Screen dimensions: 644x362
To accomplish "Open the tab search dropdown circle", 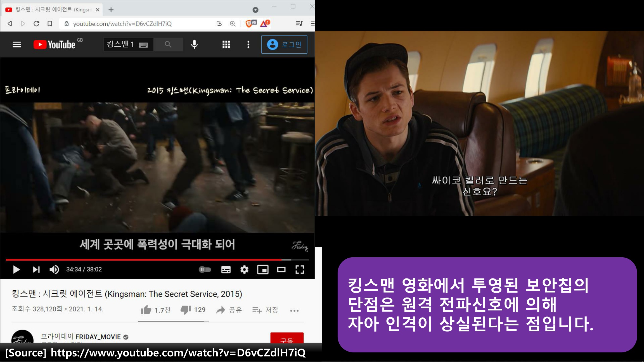I will pos(255,10).
